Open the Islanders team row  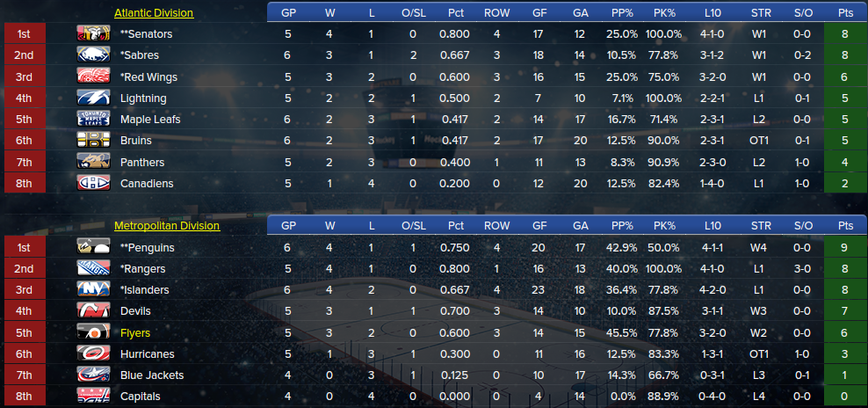coord(435,290)
